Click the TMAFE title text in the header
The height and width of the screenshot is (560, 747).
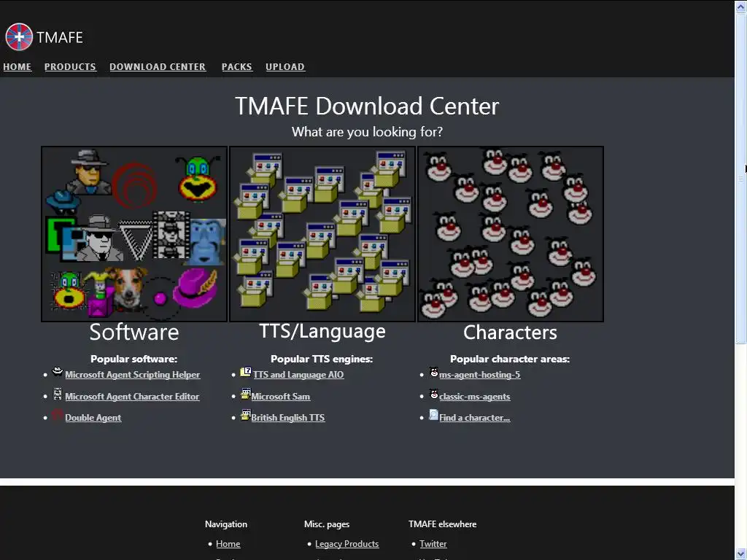(x=60, y=37)
